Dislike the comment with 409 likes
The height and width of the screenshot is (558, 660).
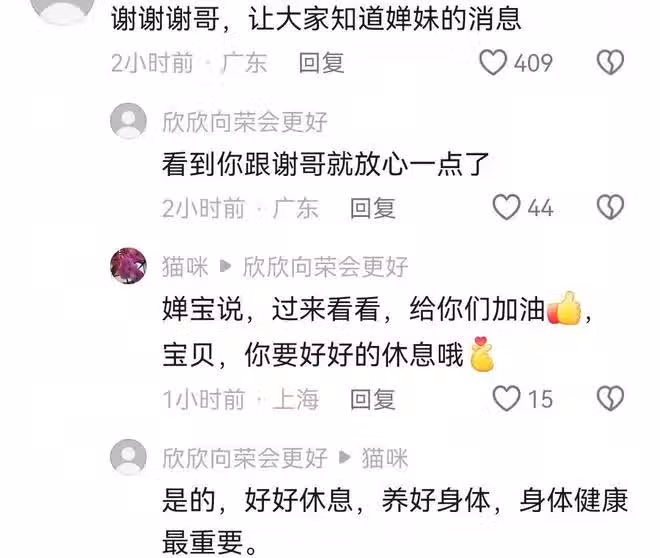(610, 63)
